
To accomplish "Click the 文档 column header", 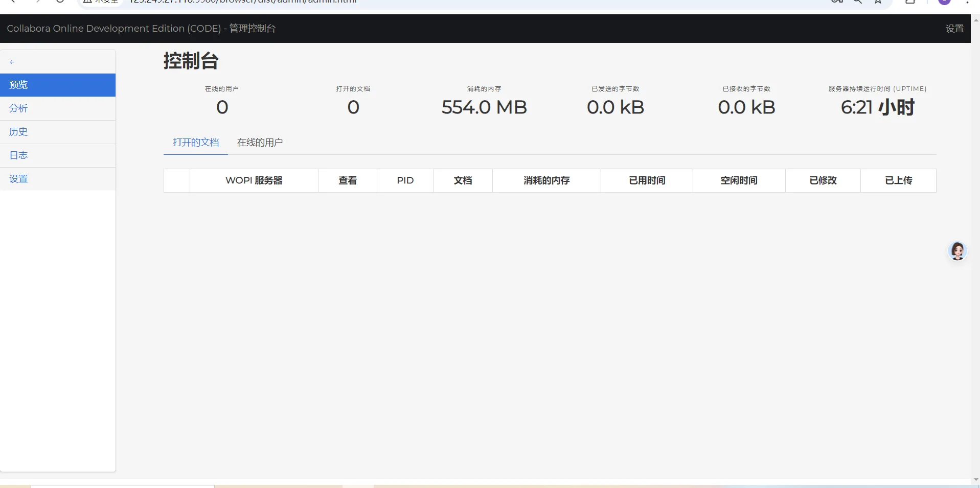I will click(463, 180).
